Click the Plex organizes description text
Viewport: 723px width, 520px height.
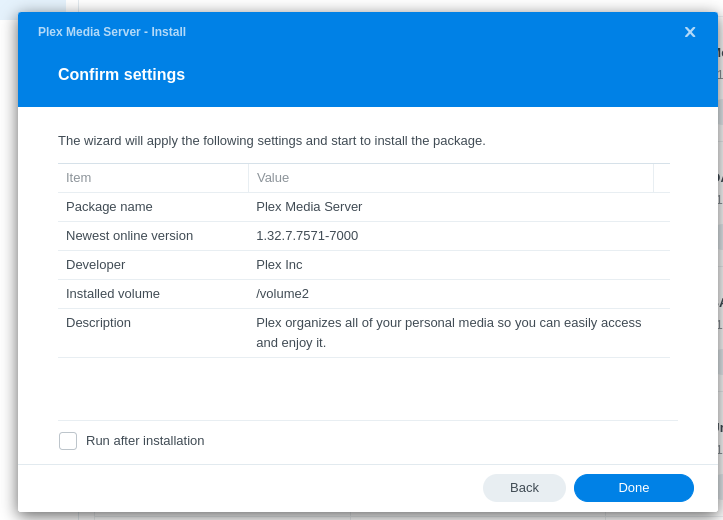[449, 333]
